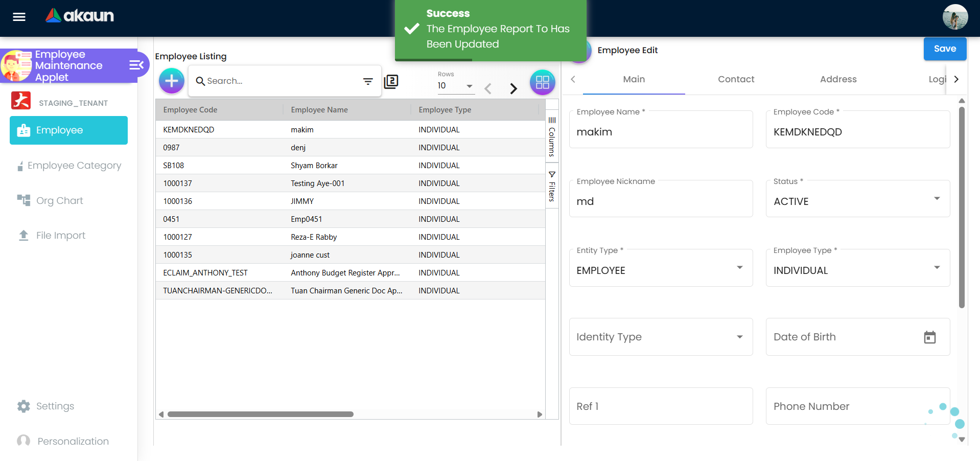Click the add new employee plus button

pos(172,81)
